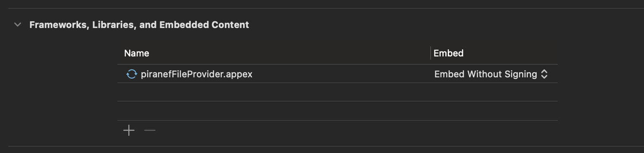Image resolution: width=644 pixels, height=153 pixels.
Task: Click the second empty row above the plus button
Action: click(x=338, y=111)
